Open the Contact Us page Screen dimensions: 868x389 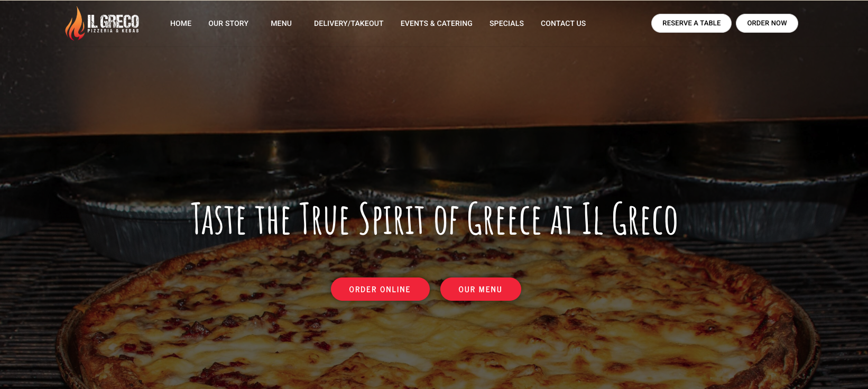pos(563,23)
